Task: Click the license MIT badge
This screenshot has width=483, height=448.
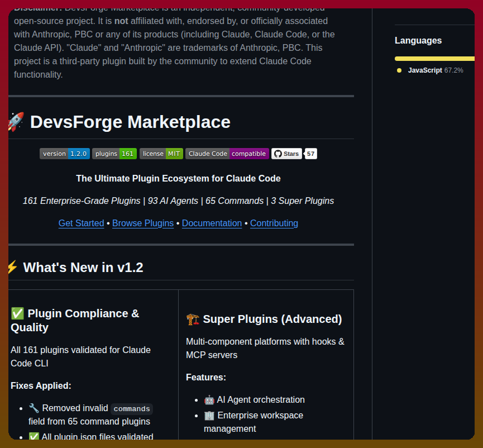Action: (x=161, y=154)
